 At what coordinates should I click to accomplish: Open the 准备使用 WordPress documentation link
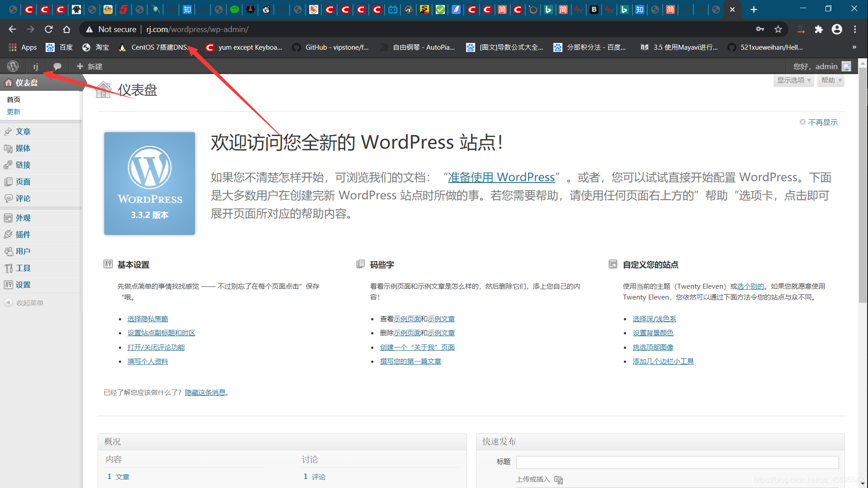pos(501,177)
